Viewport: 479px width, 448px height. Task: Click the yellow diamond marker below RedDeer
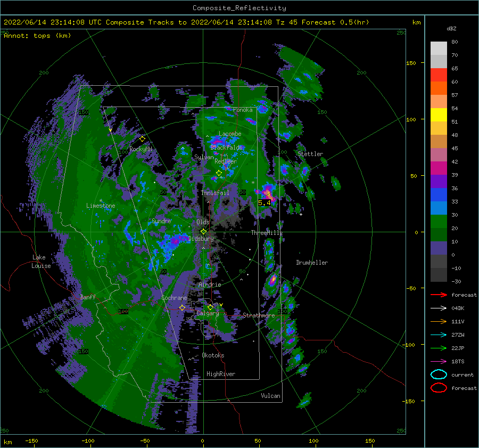click(219, 173)
